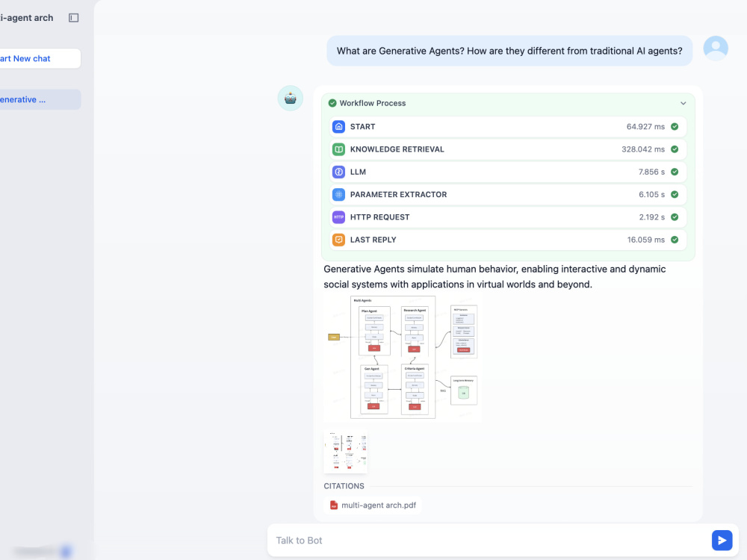Click the CITATIONS heading
This screenshot has height=560, width=747.
point(344,486)
